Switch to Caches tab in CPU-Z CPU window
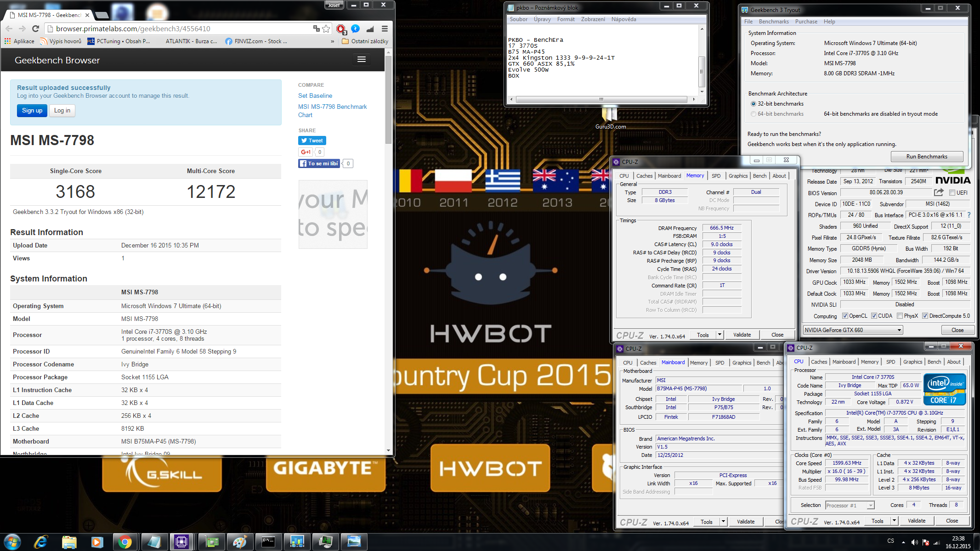 click(x=819, y=362)
